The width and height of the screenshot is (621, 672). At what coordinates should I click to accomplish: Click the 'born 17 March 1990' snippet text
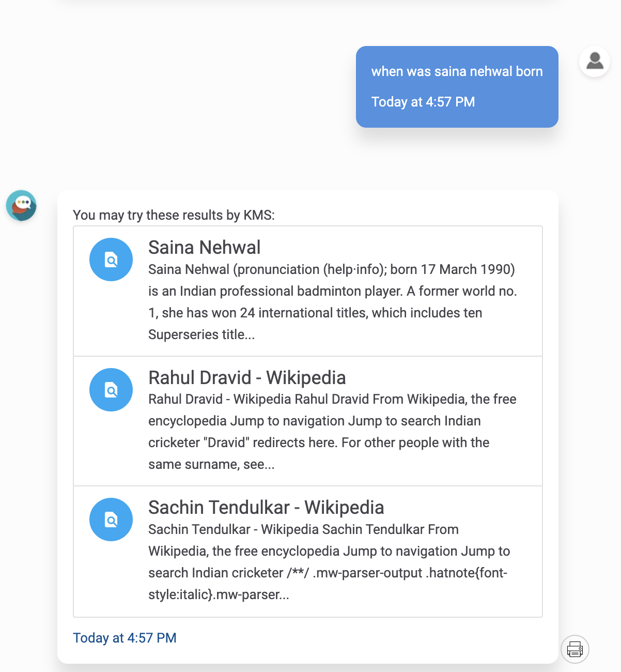[x=452, y=269]
